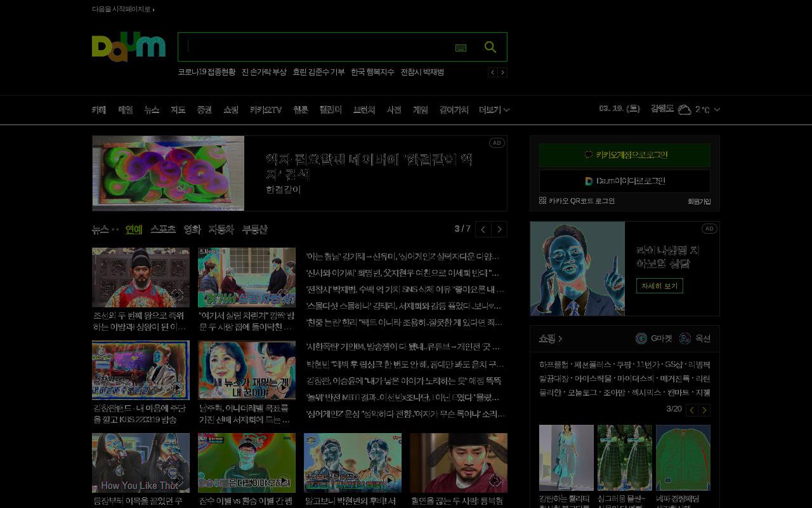Click the Kakao QR code icon
The width and height of the screenshot is (812, 508).
542,201
